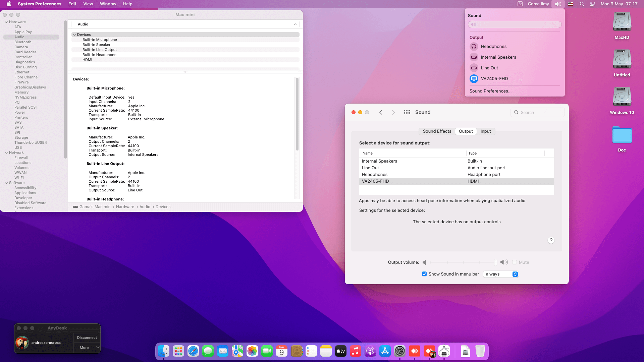Select the HDMI device row

pyautogui.click(x=185, y=60)
